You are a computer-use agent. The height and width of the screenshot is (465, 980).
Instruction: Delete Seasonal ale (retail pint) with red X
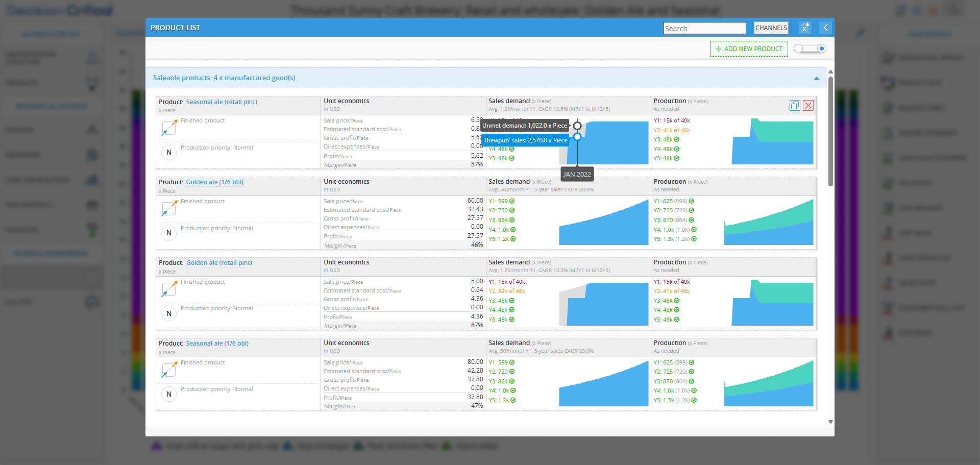808,106
